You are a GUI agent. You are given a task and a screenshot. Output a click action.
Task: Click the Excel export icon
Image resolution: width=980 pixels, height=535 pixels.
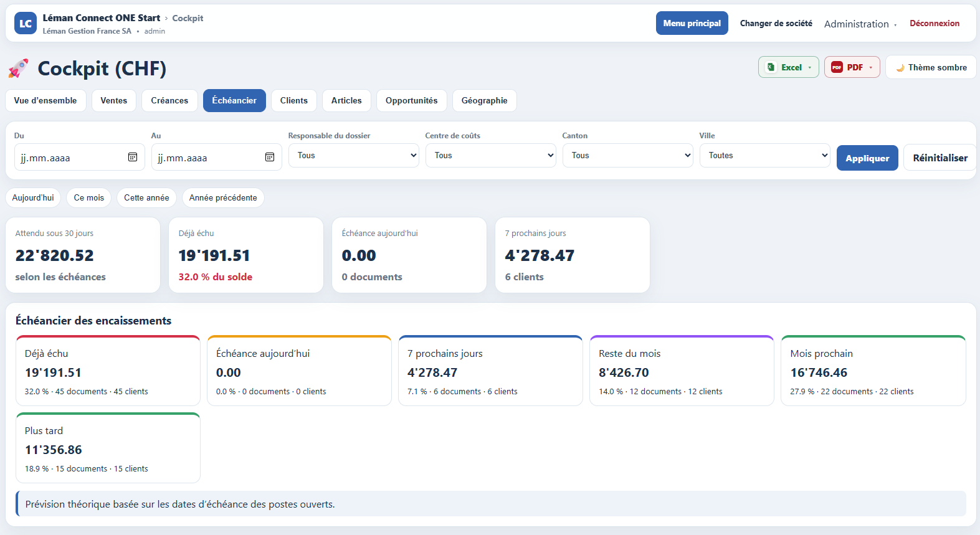pos(771,67)
